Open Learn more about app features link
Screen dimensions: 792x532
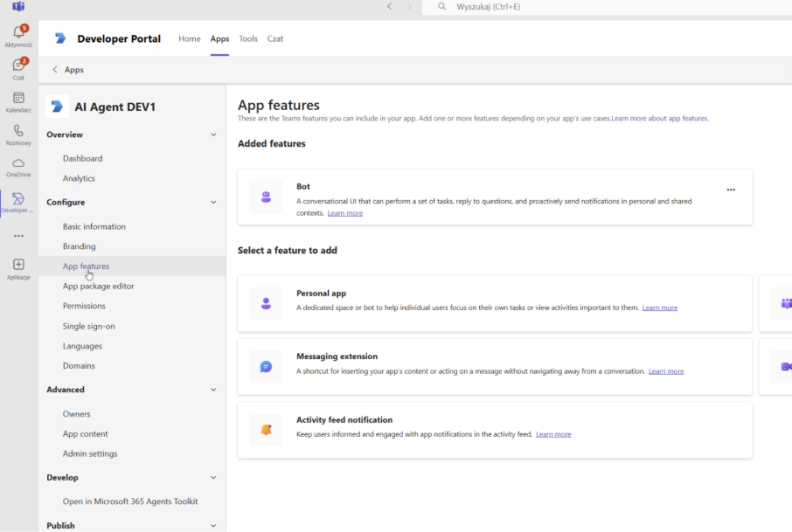pos(659,118)
